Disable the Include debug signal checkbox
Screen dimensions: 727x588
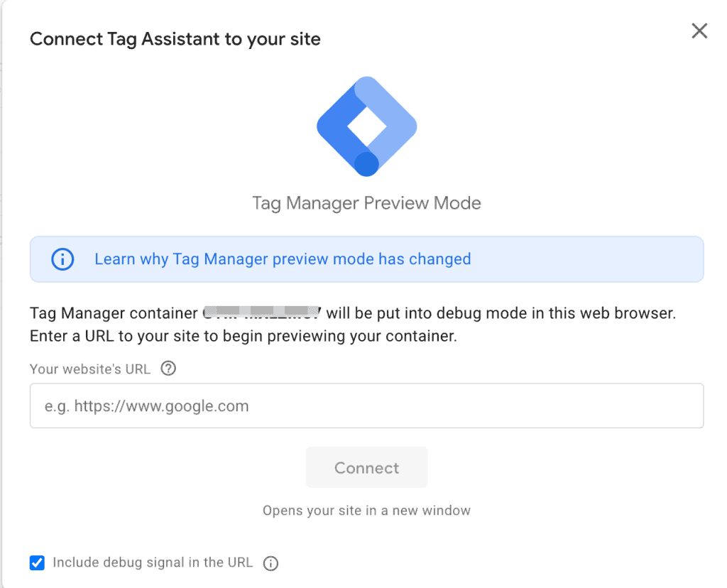(x=37, y=562)
